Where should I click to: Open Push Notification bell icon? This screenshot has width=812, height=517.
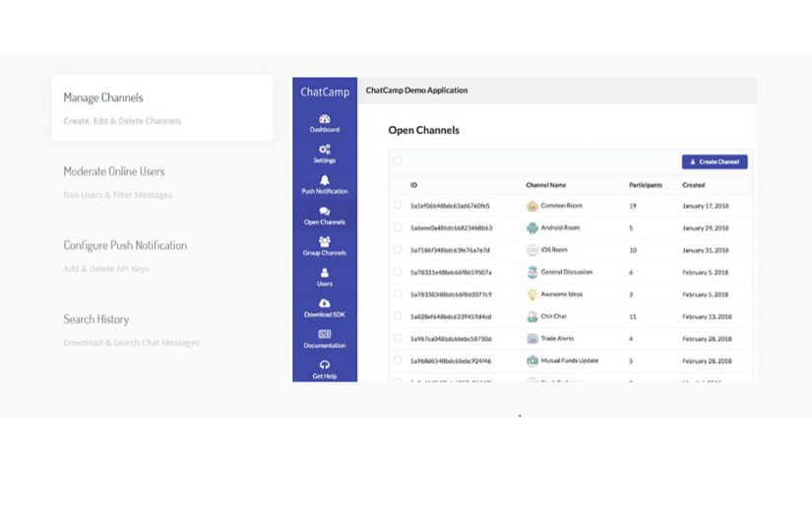pos(324,180)
